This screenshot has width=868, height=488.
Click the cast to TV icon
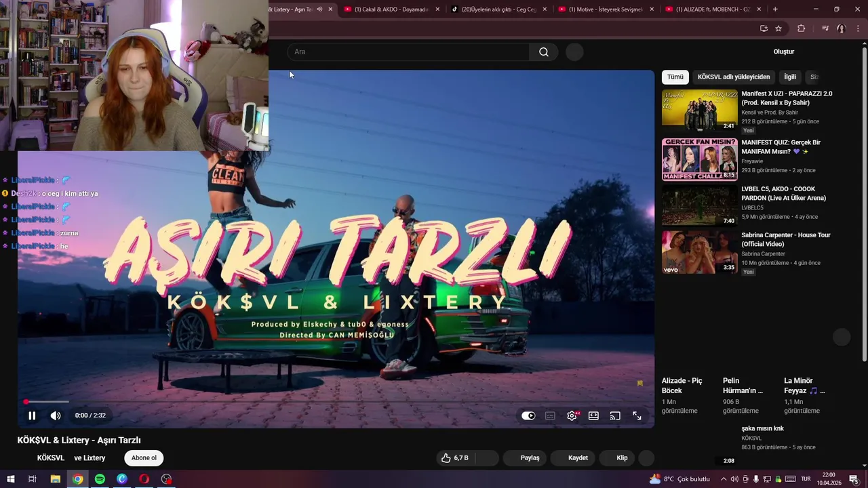pyautogui.click(x=615, y=415)
